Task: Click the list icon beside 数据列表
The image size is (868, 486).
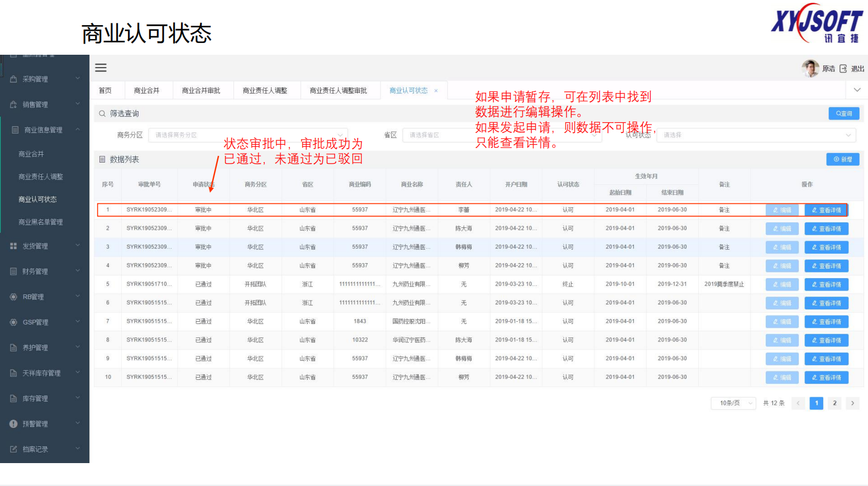Action: click(102, 159)
